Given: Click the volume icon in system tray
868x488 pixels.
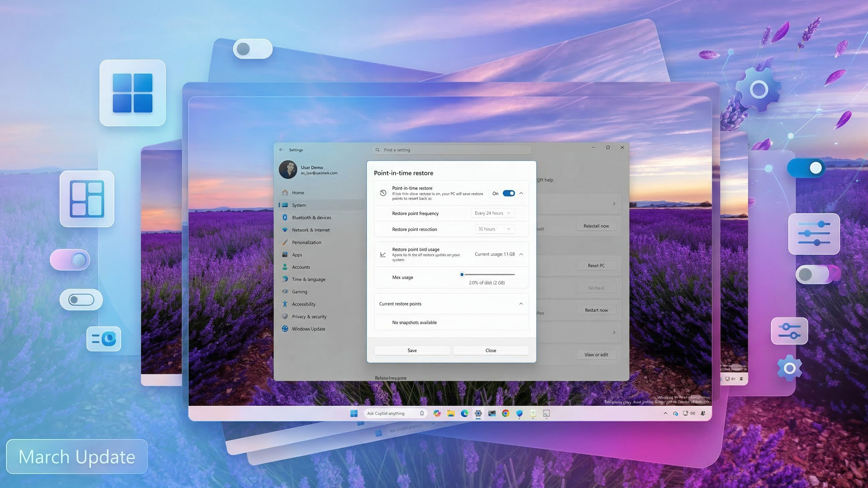Looking at the screenshot, I should click(693, 413).
